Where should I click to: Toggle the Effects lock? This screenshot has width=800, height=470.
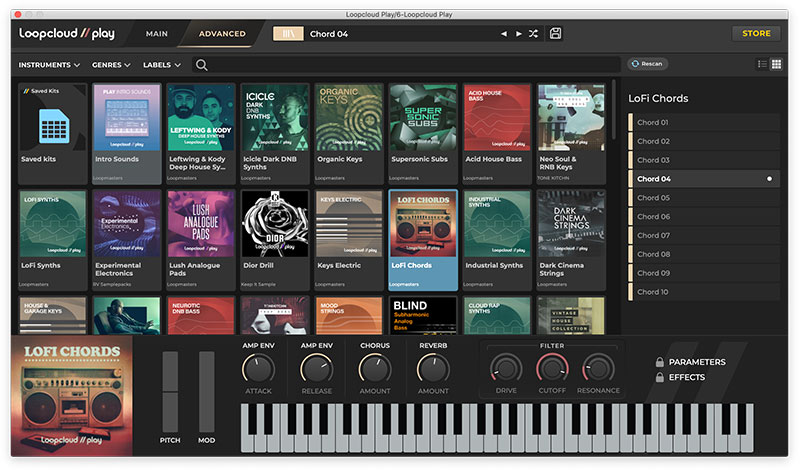click(x=660, y=377)
